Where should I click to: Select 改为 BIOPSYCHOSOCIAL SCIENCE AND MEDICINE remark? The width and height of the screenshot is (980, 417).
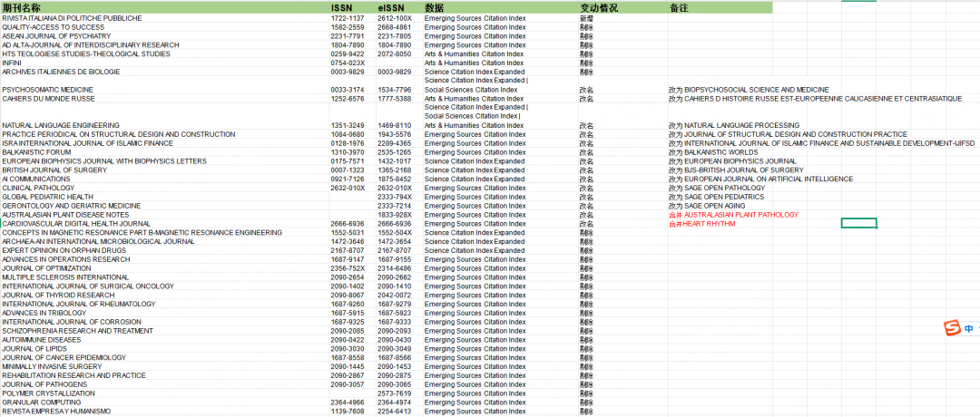749,90
